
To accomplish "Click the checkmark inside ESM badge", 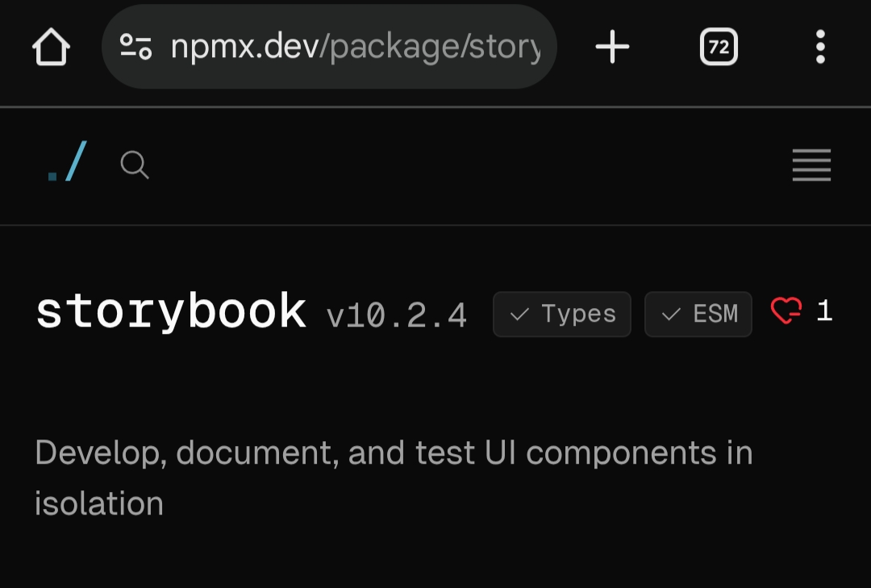I will pos(671,315).
